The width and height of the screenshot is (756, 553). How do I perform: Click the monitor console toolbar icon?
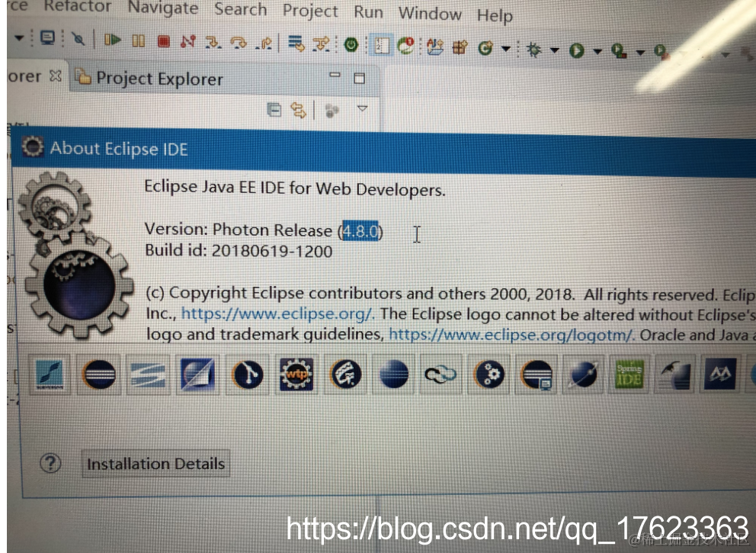47,37
